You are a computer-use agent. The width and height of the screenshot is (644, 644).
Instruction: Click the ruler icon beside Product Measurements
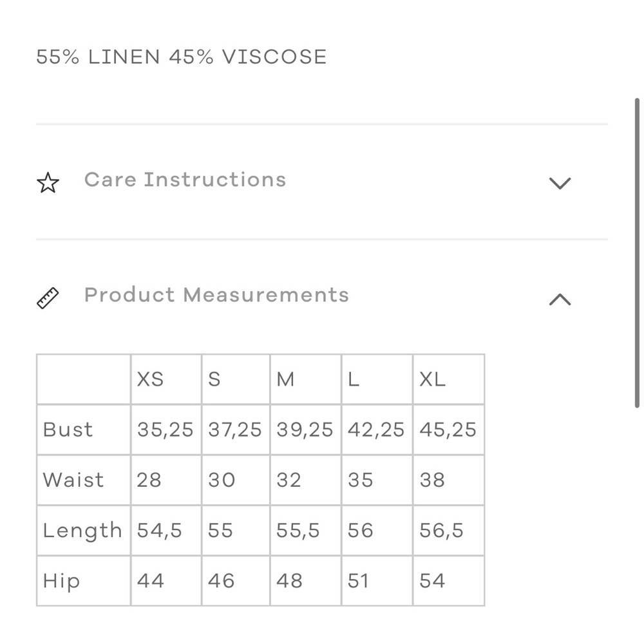pyautogui.click(x=48, y=298)
